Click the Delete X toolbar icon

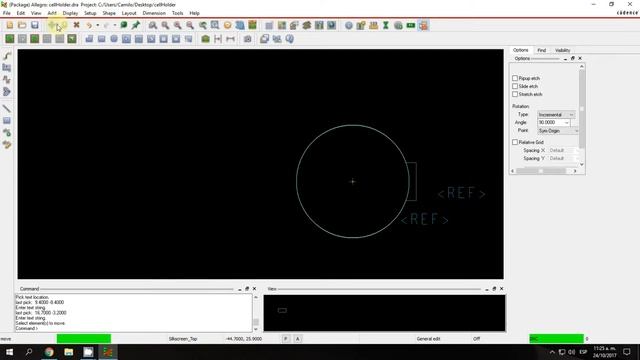pyautogui.click(x=76, y=25)
